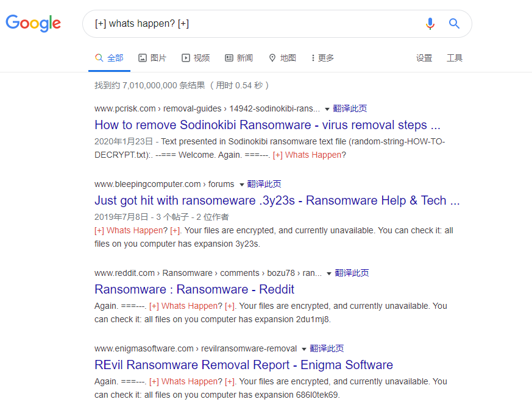The width and height of the screenshot is (532, 416).
Task: Click the www.bleepingcomputer.com › forums breadcrumb
Action: click(x=164, y=184)
